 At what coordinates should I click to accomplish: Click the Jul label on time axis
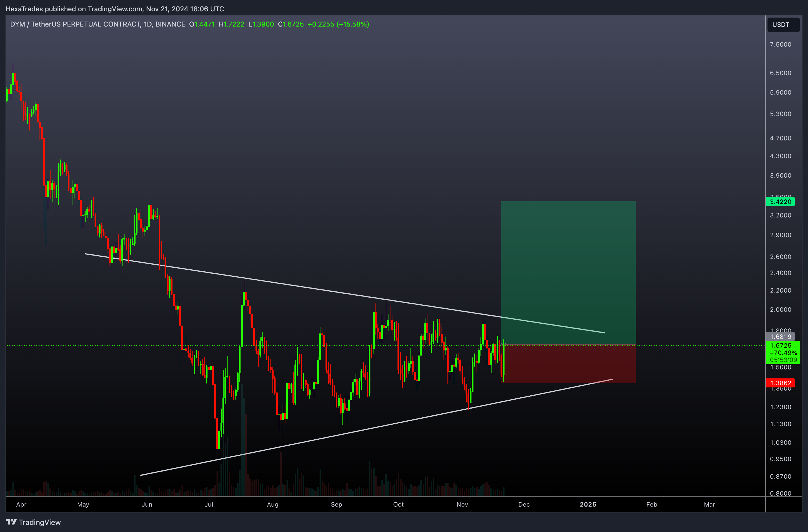pos(209,504)
